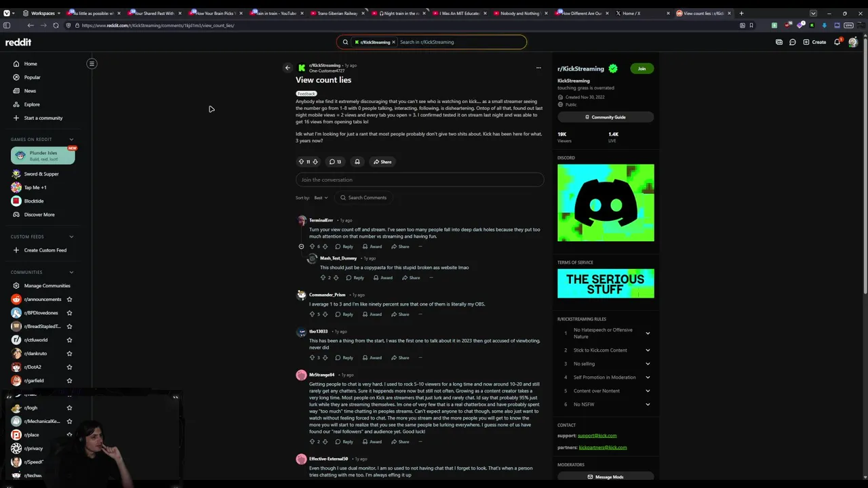
Task: Favorite r/logh with its star
Action: pos(69,408)
